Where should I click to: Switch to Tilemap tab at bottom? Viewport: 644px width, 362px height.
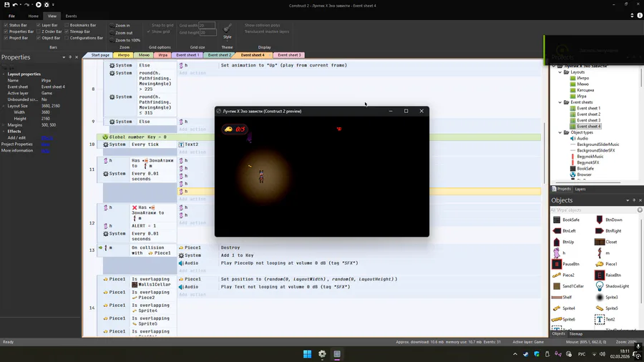pos(576,333)
